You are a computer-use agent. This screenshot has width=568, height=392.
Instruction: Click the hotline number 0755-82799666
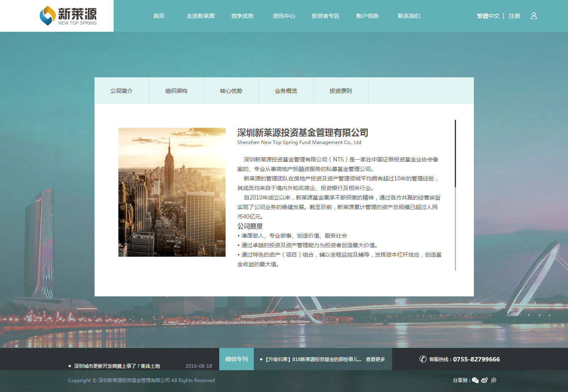point(476,359)
